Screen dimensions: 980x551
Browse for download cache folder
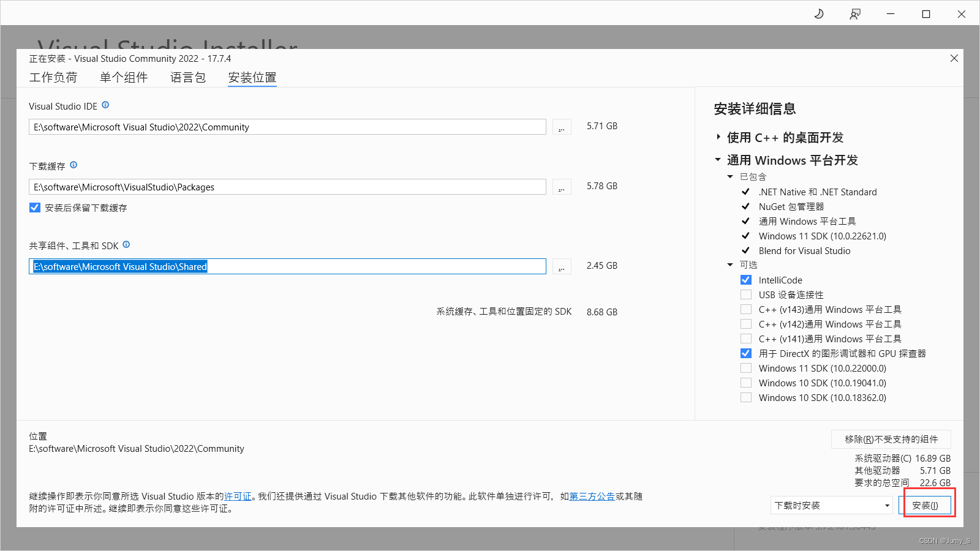562,187
